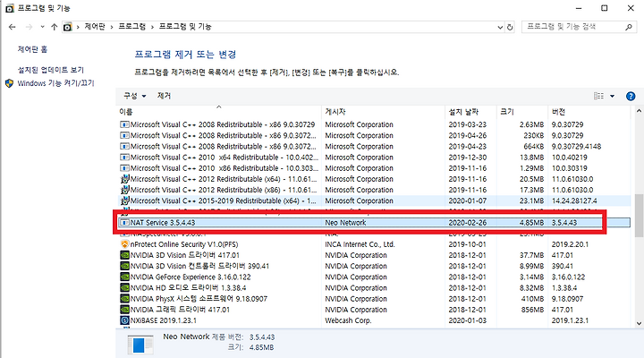Click the forward navigation arrow

pyautogui.click(x=29, y=27)
